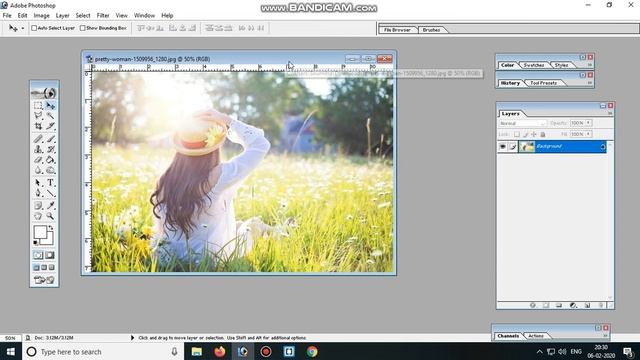Click Jump to ImageReady button
Image resolution: width=640 pixels, height=360 pixels.
[x=44, y=280]
